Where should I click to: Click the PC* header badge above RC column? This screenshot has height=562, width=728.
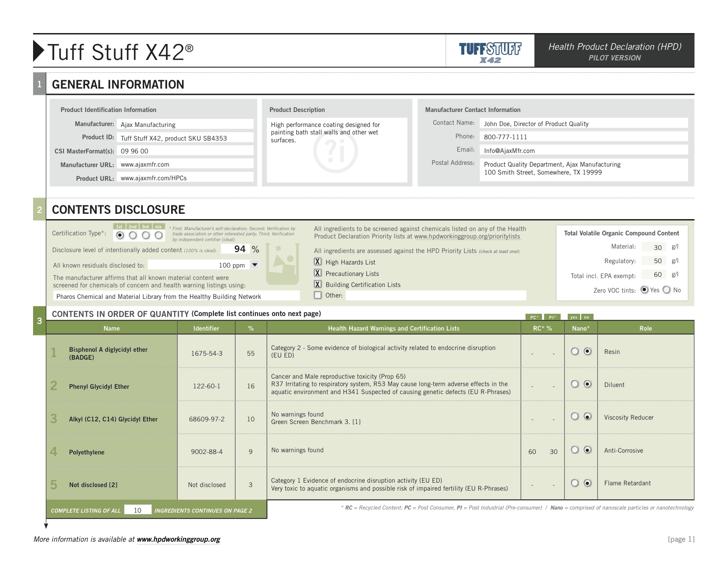[534, 316]
